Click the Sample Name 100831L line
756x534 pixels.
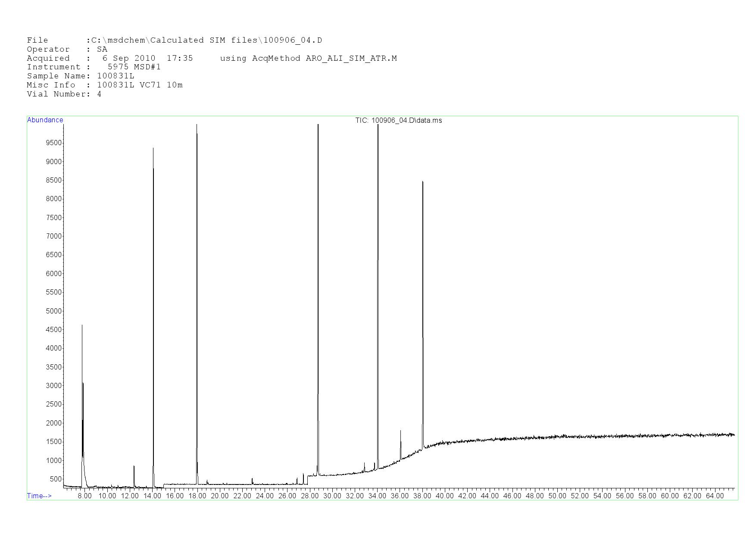pyautogui.click(x=81, y=76)
